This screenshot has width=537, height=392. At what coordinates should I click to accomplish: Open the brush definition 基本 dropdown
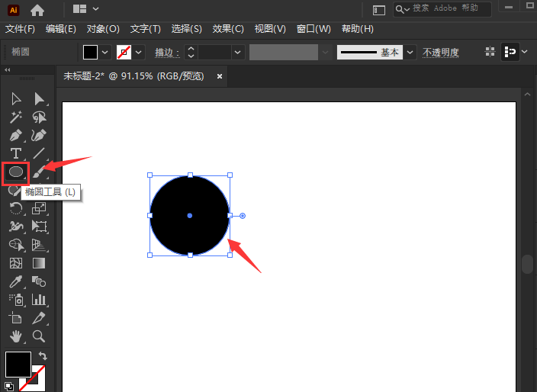click(x=410, y=53)
